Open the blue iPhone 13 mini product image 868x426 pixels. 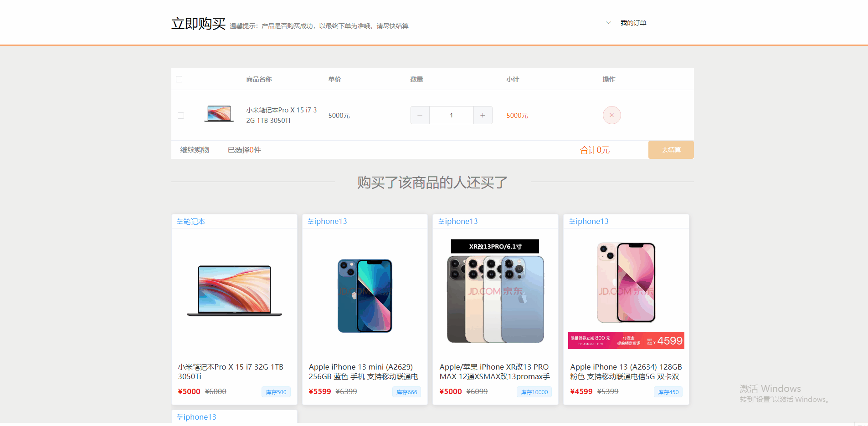point(365,296)
